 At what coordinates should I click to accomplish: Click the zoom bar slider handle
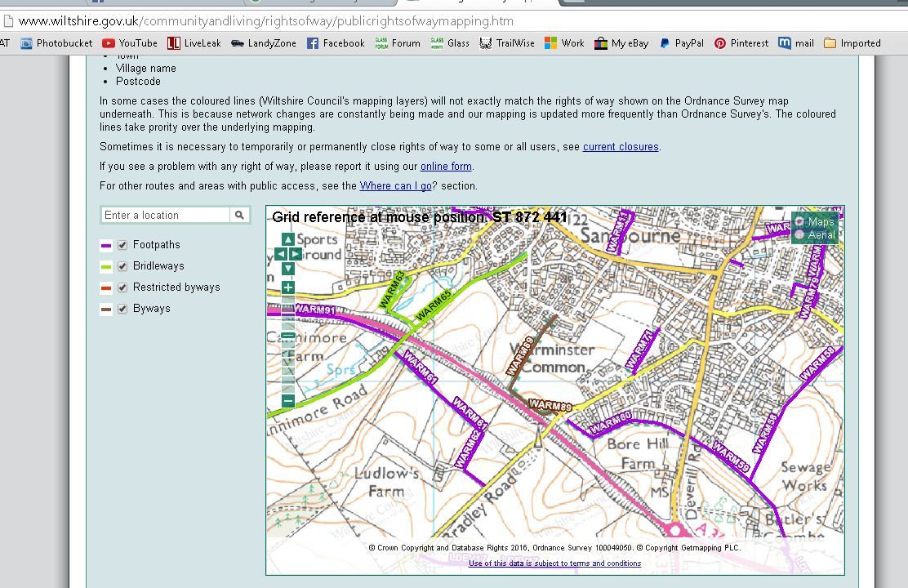tap(287, 336)
